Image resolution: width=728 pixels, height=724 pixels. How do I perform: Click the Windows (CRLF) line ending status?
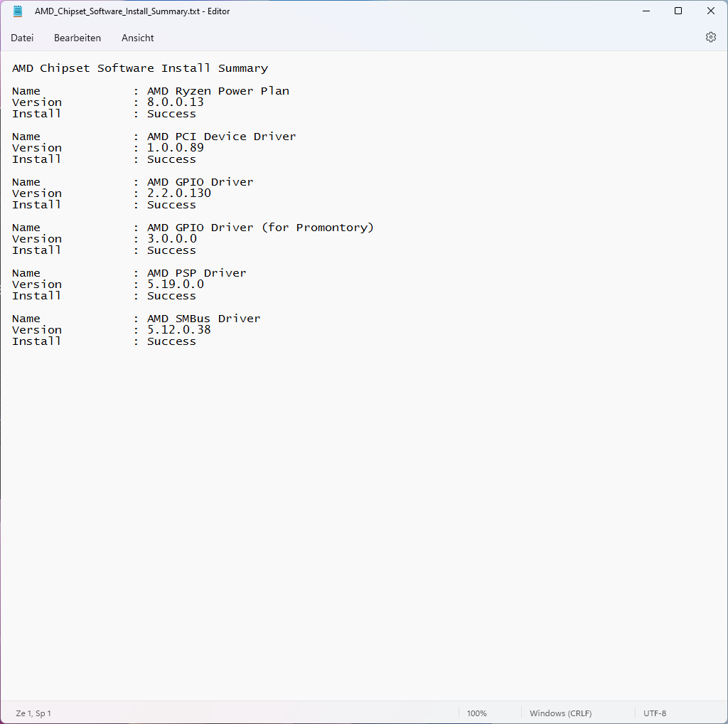click(560, 713)
